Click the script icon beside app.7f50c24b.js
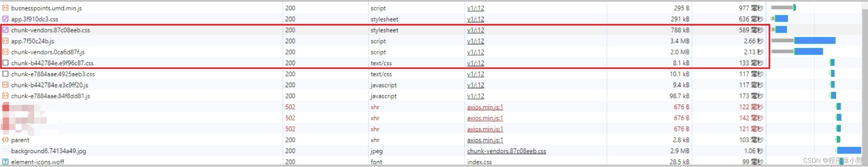 (x=6, y=41)
